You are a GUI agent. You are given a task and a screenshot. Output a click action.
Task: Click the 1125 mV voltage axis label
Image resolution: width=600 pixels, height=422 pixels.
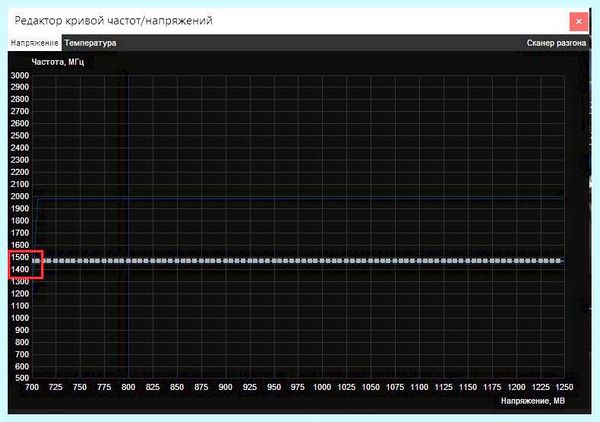pos(443,387)
